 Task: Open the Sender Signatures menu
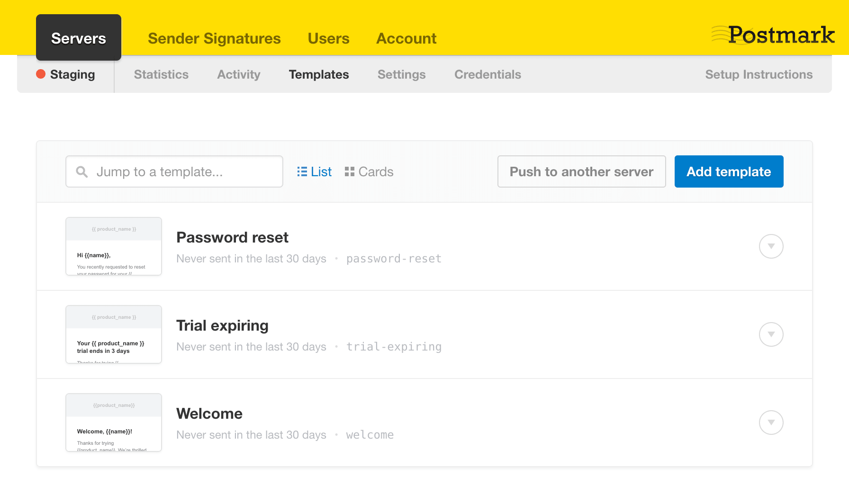point(214,38)
